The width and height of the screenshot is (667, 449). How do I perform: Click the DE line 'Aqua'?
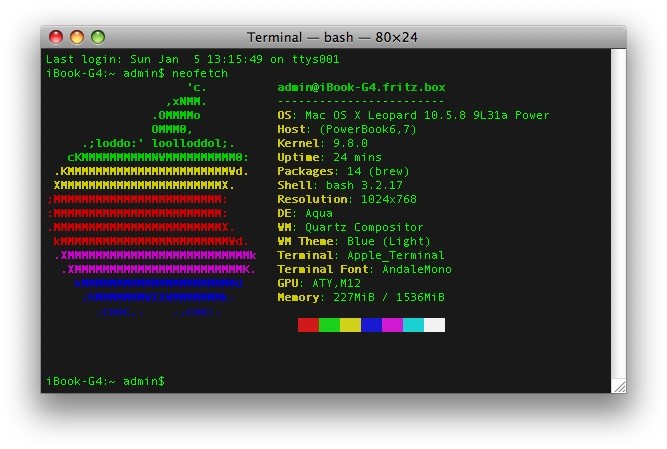pos(305,213)
